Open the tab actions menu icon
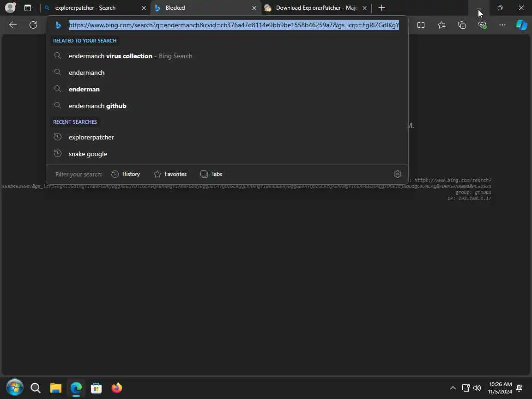Screen dimensions: 532x399 [28, 8]
